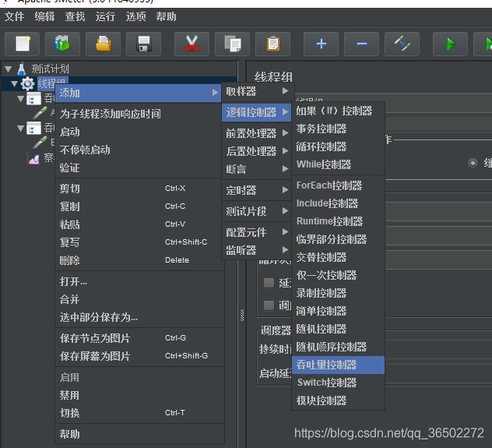
Task: Choose 吞吐量控制器 from the controller list
Action: (x=338, y=365)
